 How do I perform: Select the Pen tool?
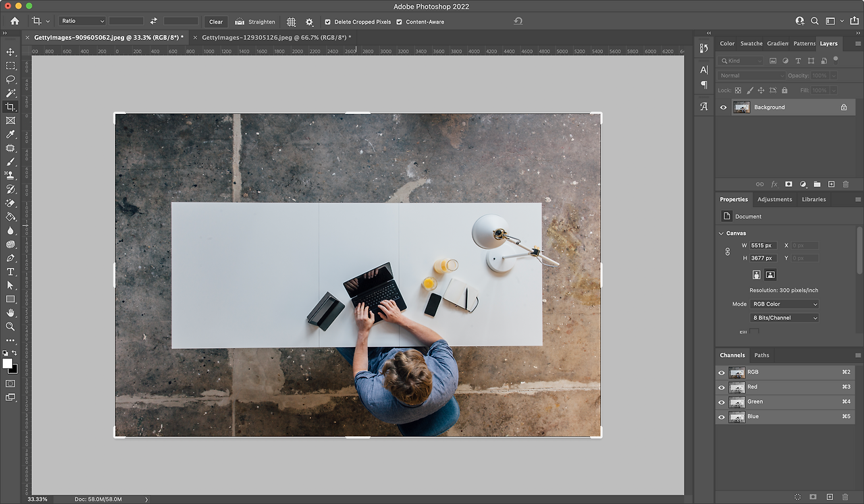coord(10,258)
